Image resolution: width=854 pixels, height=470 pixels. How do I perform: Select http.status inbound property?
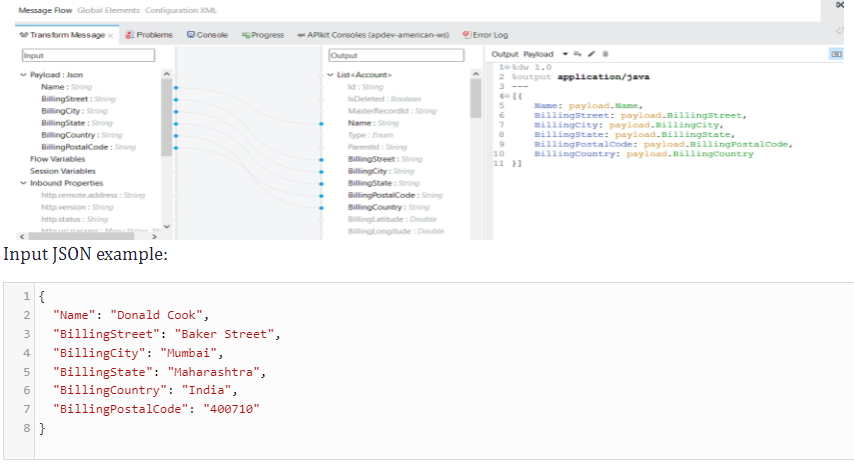click(x=75, y=219)
